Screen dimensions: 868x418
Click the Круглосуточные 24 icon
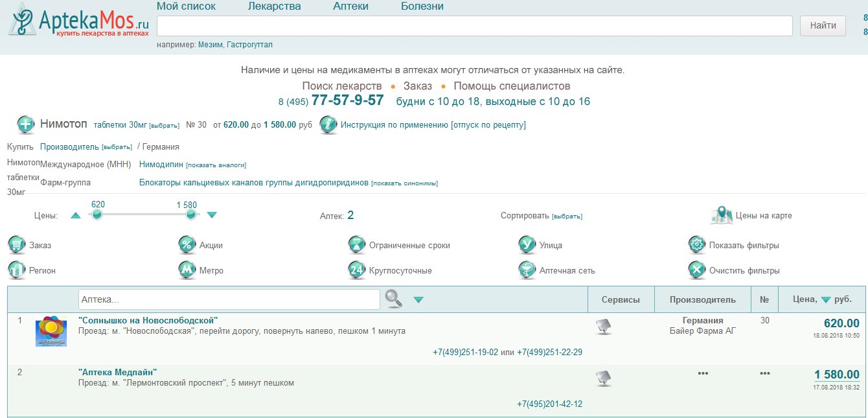tap(357, 270)
